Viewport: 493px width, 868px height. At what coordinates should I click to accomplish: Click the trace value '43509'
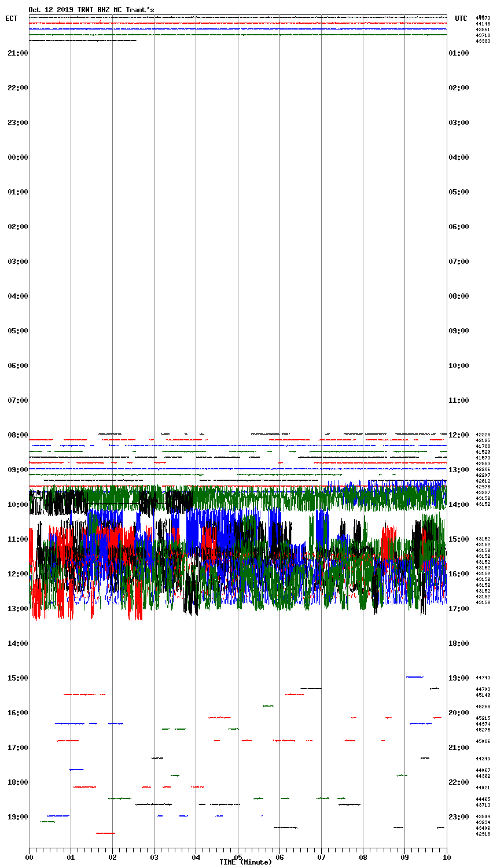pyautogui.click(x=483, y=816)
